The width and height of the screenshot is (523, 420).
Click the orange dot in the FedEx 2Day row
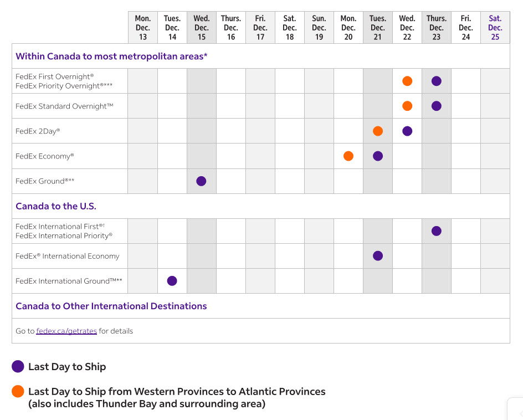tap(378, 131)
